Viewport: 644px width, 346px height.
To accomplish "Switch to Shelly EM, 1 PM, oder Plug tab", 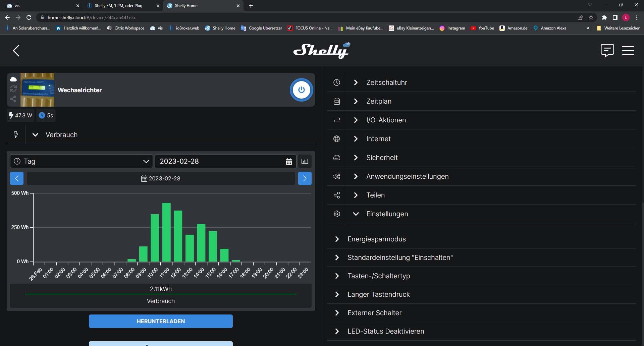I will click(x=123, y=6).
